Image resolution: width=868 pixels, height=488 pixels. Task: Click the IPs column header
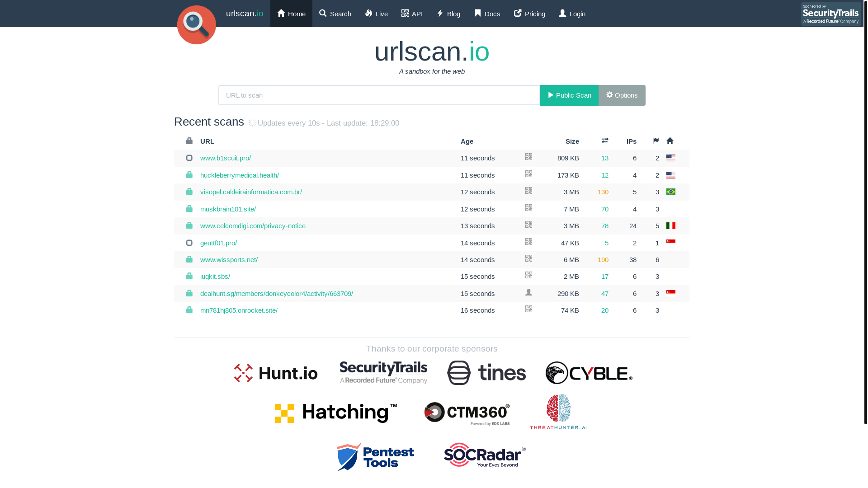click(632, 141)
